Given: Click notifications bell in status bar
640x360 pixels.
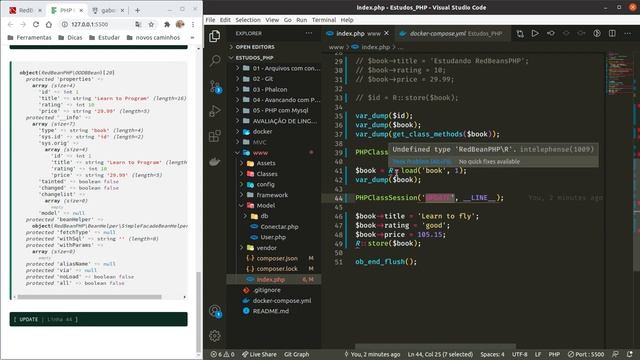Looking at the screenshot, I should pyautogui.click(x=630, y=354).
